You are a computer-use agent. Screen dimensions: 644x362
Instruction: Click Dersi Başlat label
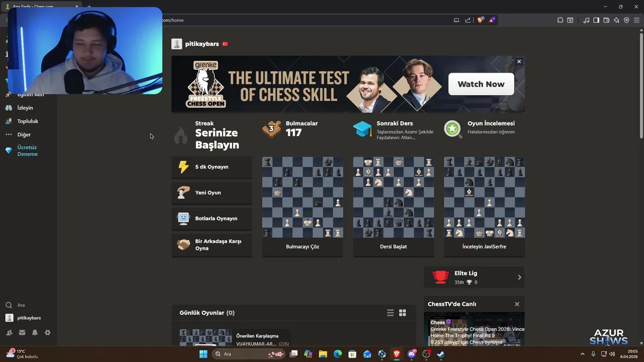[393, 247]
